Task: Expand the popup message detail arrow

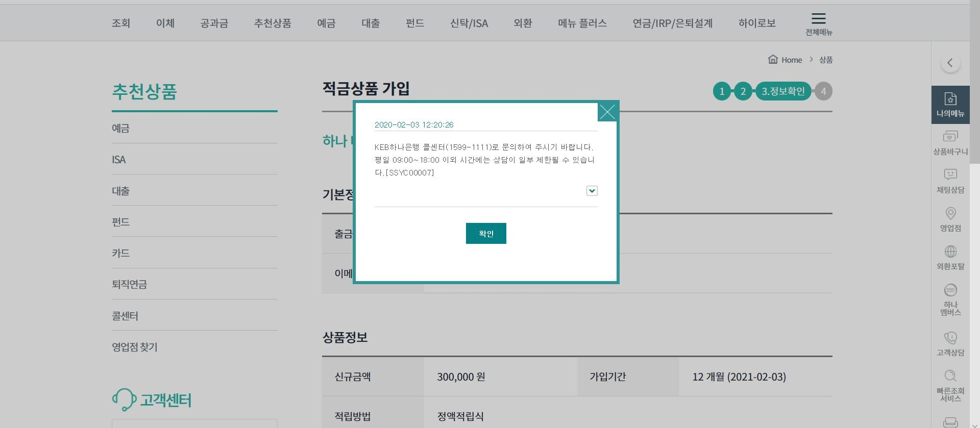Action: 592,191
